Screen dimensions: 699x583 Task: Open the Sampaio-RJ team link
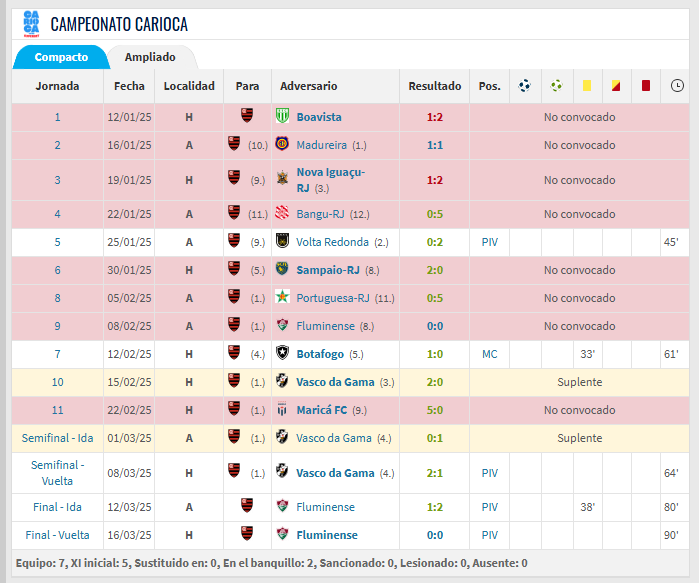(x=328, y=270)
